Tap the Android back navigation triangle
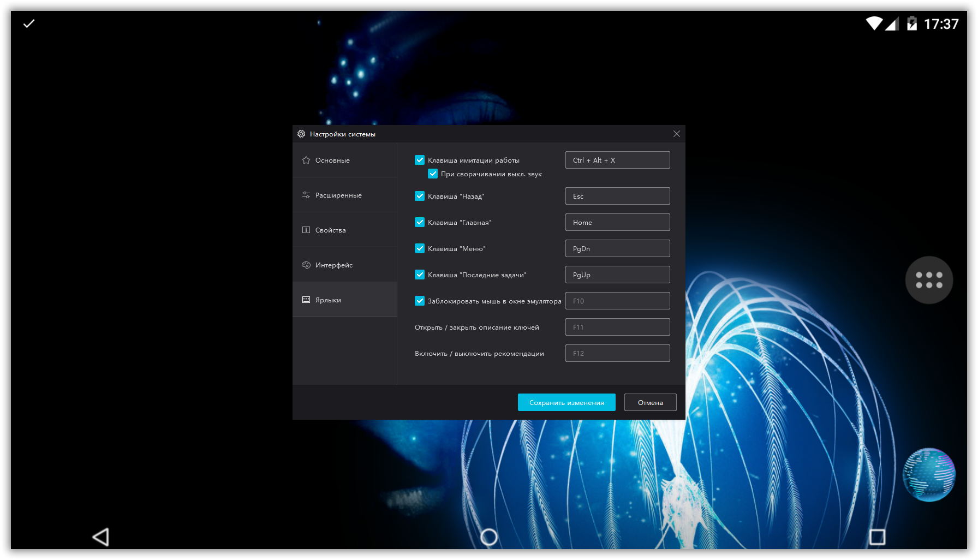This screenshot has width=978, height=560. pyautogui.click(x=101, y=537)
